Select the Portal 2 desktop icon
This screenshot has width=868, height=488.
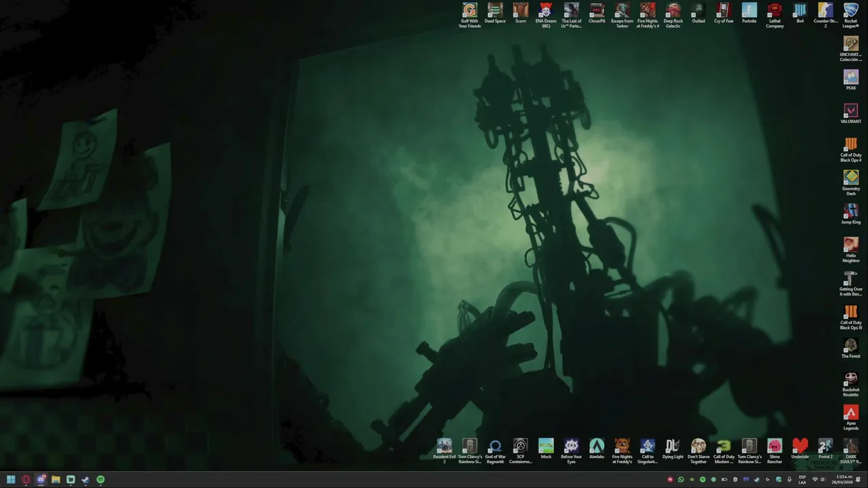[825, 449]
